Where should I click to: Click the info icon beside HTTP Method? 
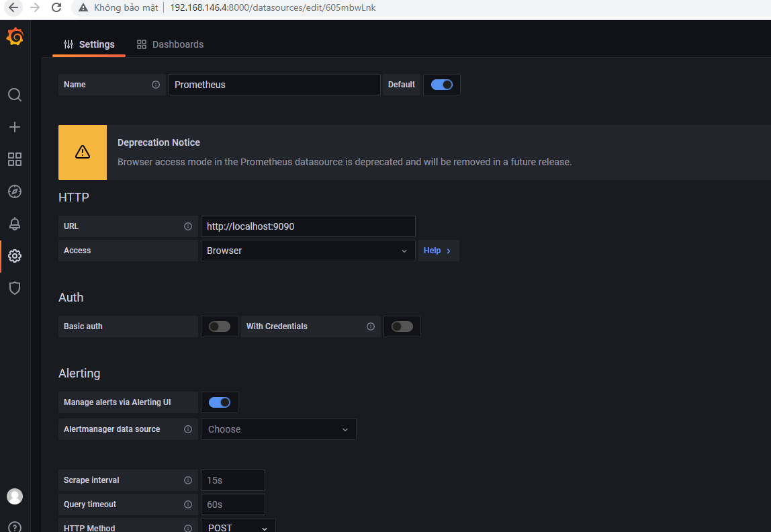[188, 528]
